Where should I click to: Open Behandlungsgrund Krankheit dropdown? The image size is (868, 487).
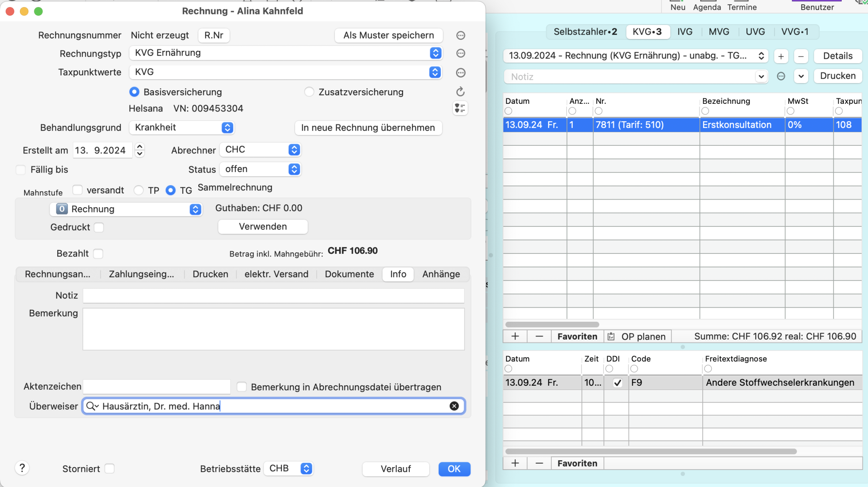point(182,128)
